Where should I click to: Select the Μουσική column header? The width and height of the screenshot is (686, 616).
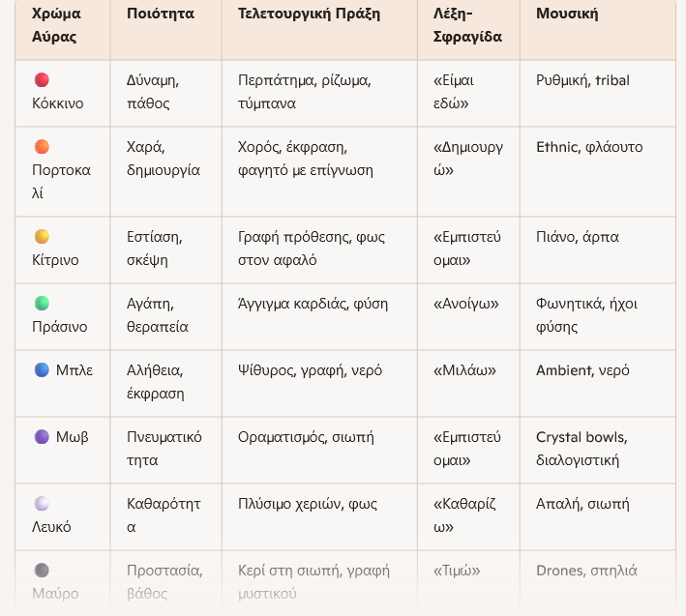(567, 15)
